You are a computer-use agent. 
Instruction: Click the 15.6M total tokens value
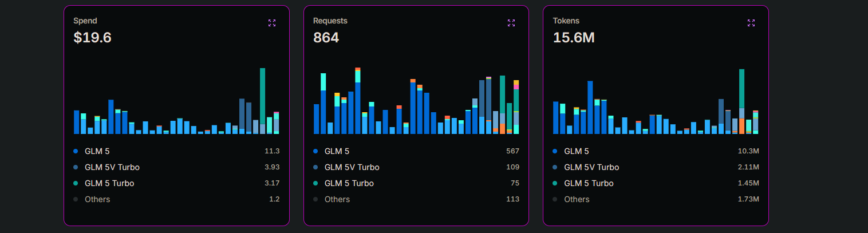[574, 38]
